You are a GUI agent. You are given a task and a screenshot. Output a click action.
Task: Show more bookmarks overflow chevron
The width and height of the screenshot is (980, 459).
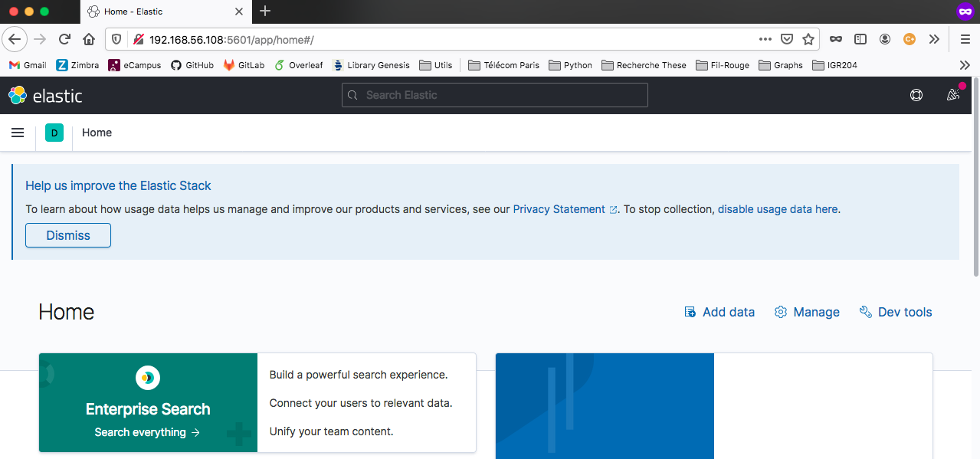965,65
